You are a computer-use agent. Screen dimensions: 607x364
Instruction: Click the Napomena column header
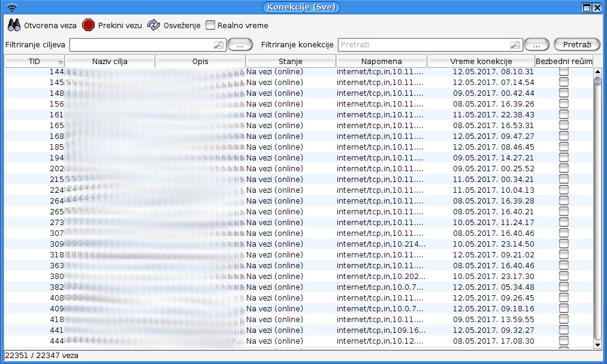pyautogui.click(x=382, y=62)
